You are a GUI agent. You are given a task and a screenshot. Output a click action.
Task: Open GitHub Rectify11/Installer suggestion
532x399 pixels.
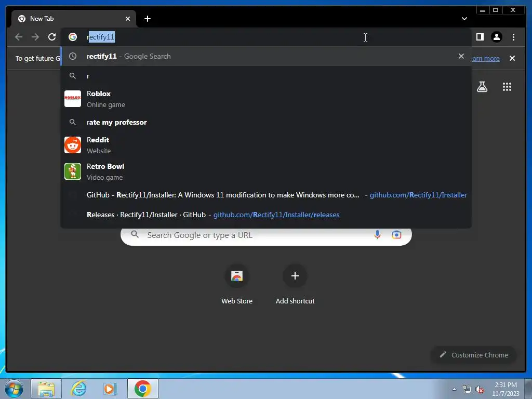266,195
